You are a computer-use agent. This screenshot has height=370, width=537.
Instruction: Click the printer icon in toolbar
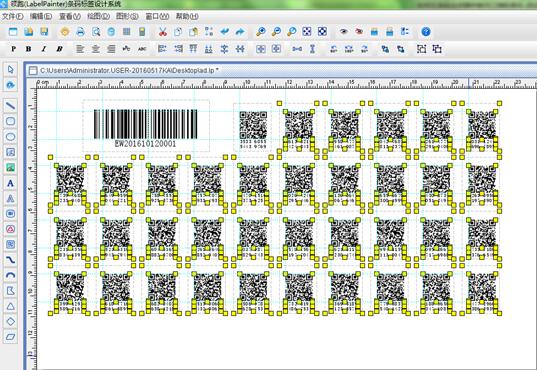[x=80, y=32]
